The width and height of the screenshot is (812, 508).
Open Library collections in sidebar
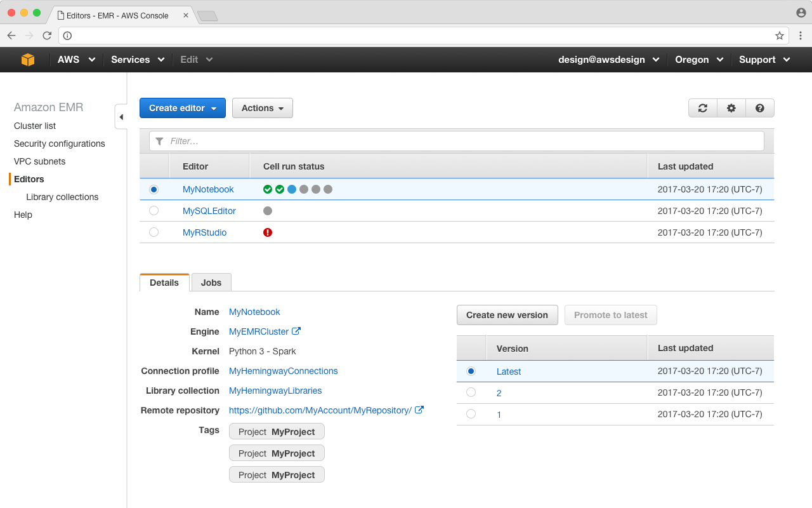(x=62, y=197)
